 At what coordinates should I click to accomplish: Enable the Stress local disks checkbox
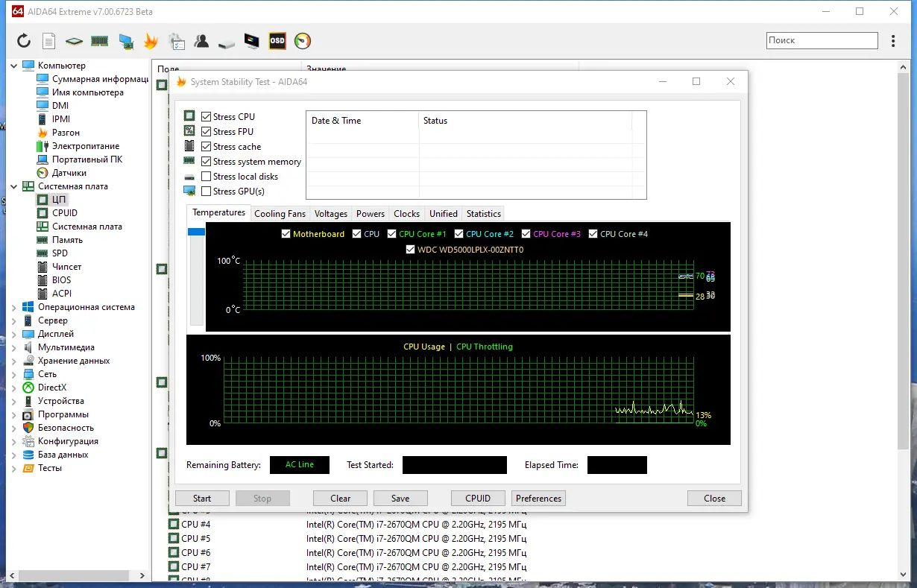tap(207, 177)
